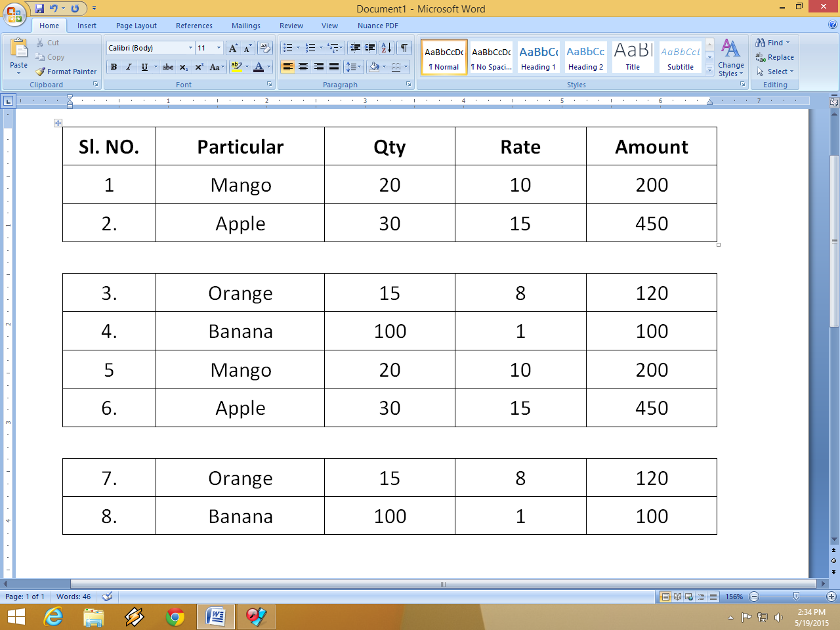The height and width of the screenshot is (630, 840).
Task: Select the Strikethrough icon
Action: point(168,67)
